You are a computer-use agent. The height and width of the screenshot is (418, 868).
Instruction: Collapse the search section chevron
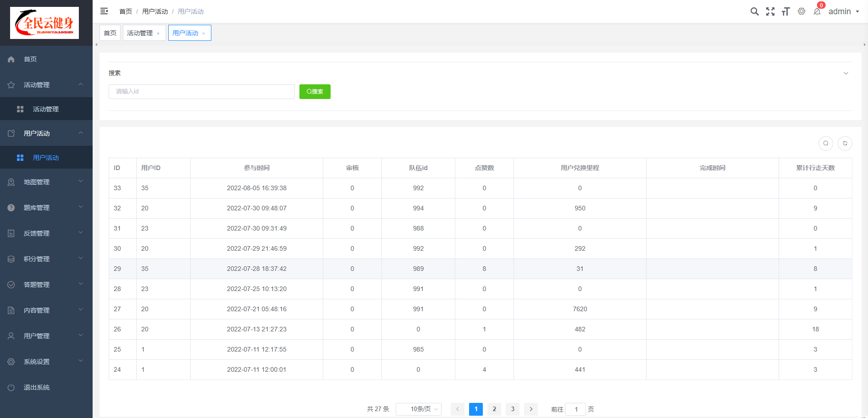click(x=846, y=73)
